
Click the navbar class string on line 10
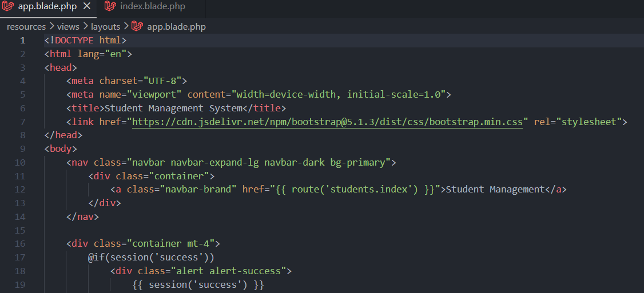pos(259,163)
